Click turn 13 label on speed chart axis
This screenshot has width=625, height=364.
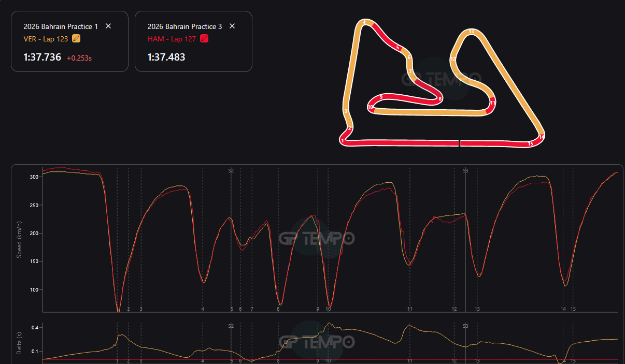point(477,309)
